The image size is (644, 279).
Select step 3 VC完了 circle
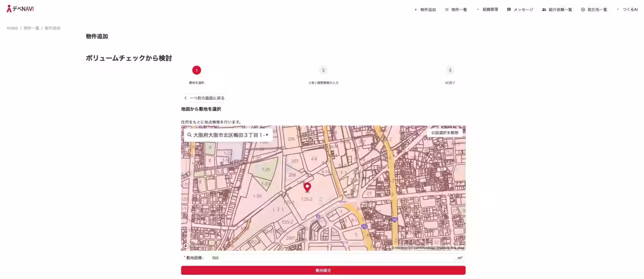pos(450,70)
